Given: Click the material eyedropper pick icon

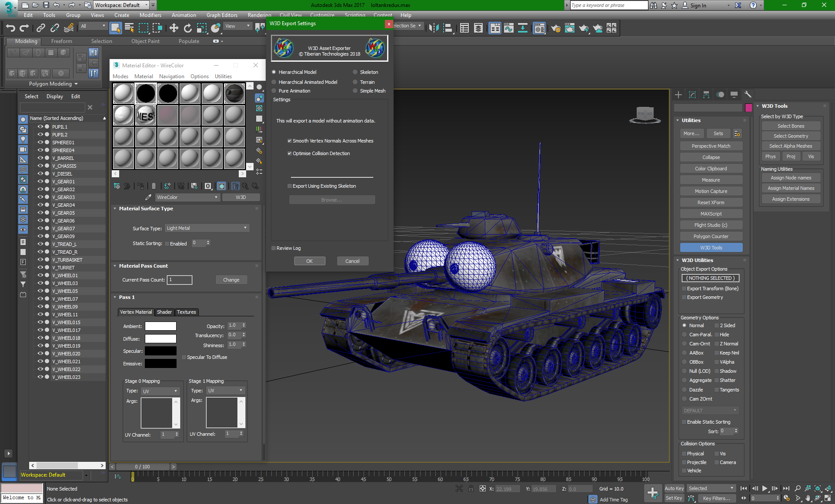Looking at the screenshot, I should pyautogui.click(x=148, y=197).
